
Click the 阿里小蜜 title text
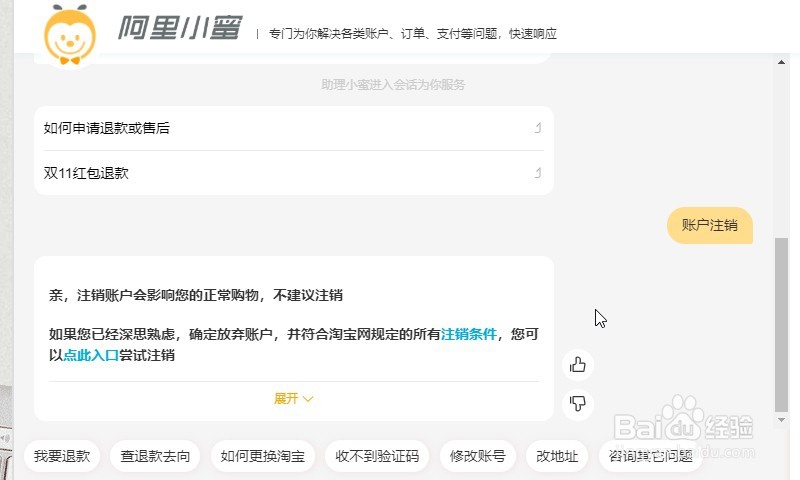point(180,28)
